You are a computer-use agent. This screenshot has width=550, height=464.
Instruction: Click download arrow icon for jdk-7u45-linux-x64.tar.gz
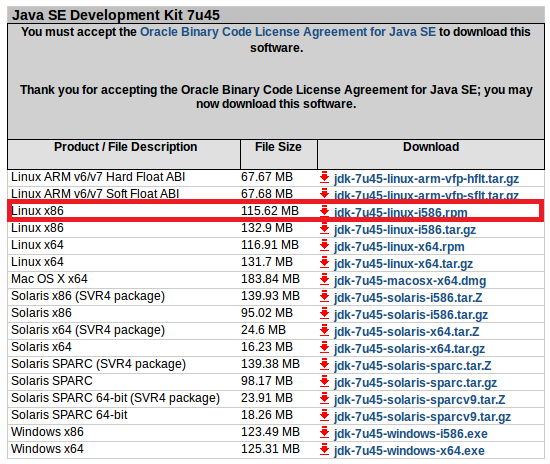click(x=324, y=262)
